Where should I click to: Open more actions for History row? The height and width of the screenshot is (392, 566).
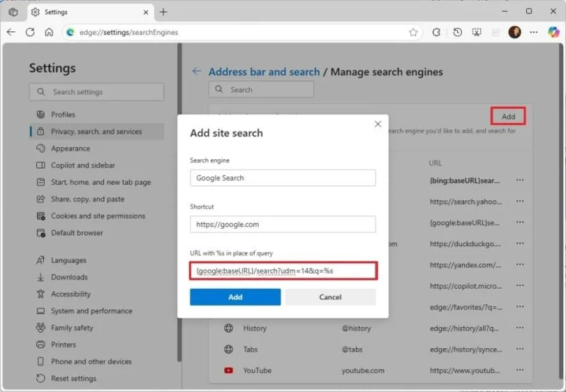pos(520,328)
